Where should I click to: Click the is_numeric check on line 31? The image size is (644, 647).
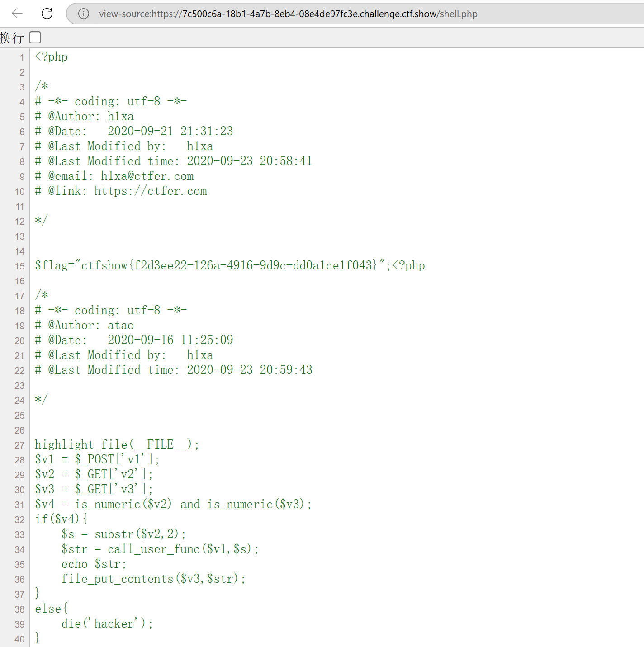[x=173, y=505]
